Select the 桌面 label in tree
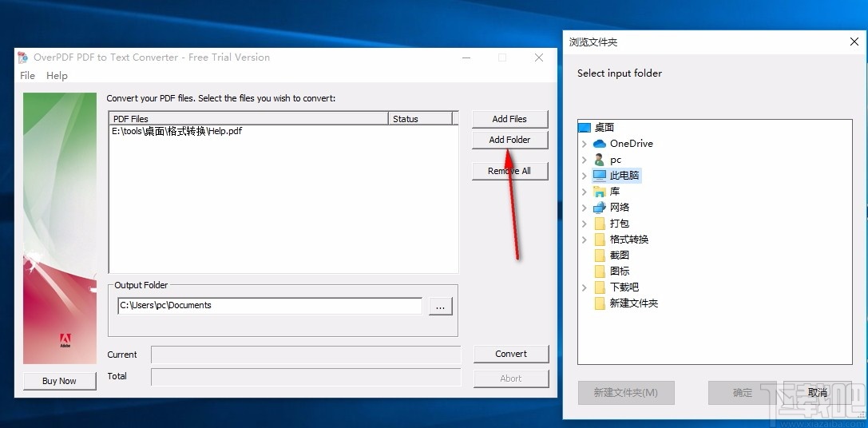The image size is (868, 428). [x=604, y=128]
